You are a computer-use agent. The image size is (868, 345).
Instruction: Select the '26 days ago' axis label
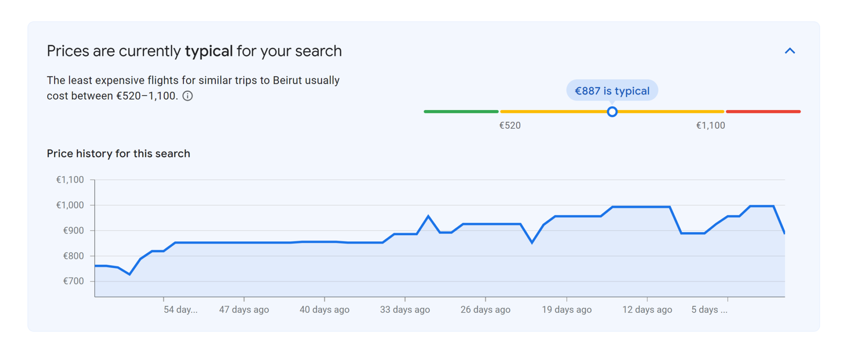coord(485,310)
